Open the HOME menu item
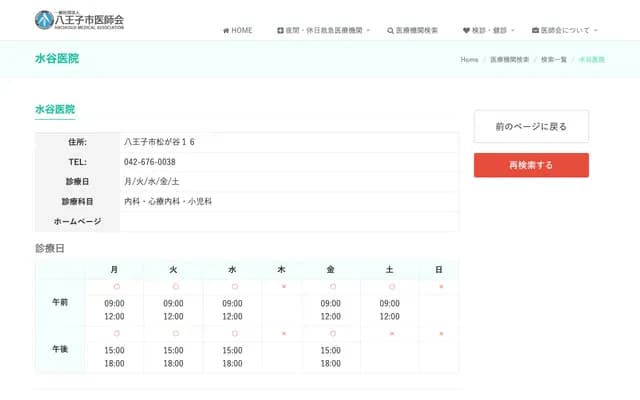The image size is (640, 400). [x=241, y=31]
